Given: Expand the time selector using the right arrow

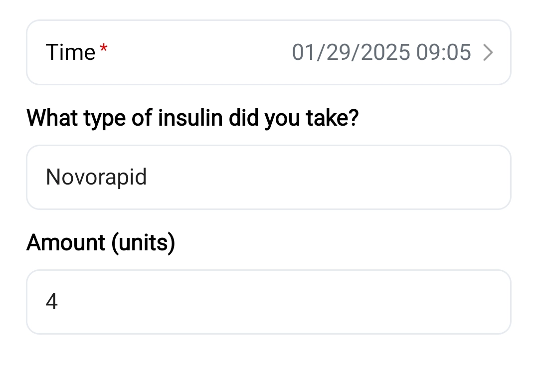Looking at the screenshot, I should [488, 52].
